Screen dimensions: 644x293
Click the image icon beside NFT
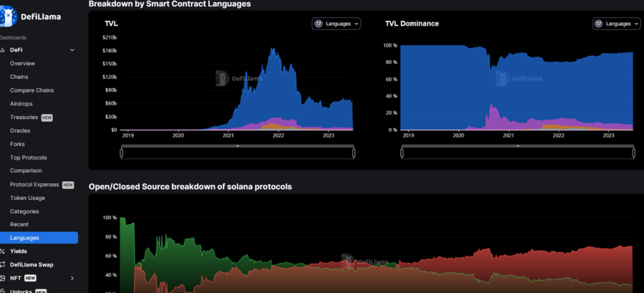pos(2,278)
